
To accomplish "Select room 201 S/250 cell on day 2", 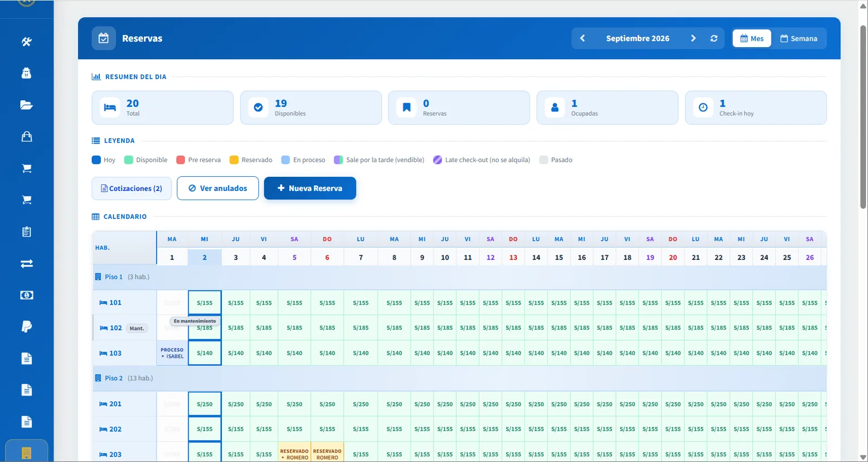I will [x=205, y=404].
